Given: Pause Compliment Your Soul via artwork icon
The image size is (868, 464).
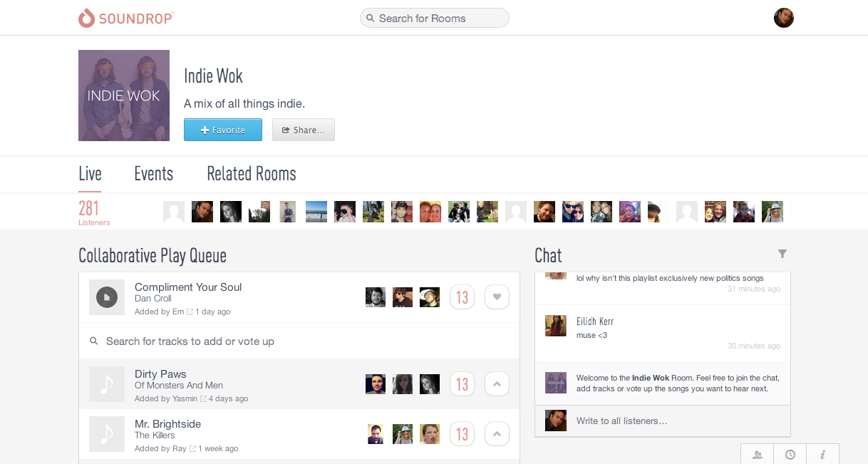Looking at the screenshot, I should click(x=106, y=297).
